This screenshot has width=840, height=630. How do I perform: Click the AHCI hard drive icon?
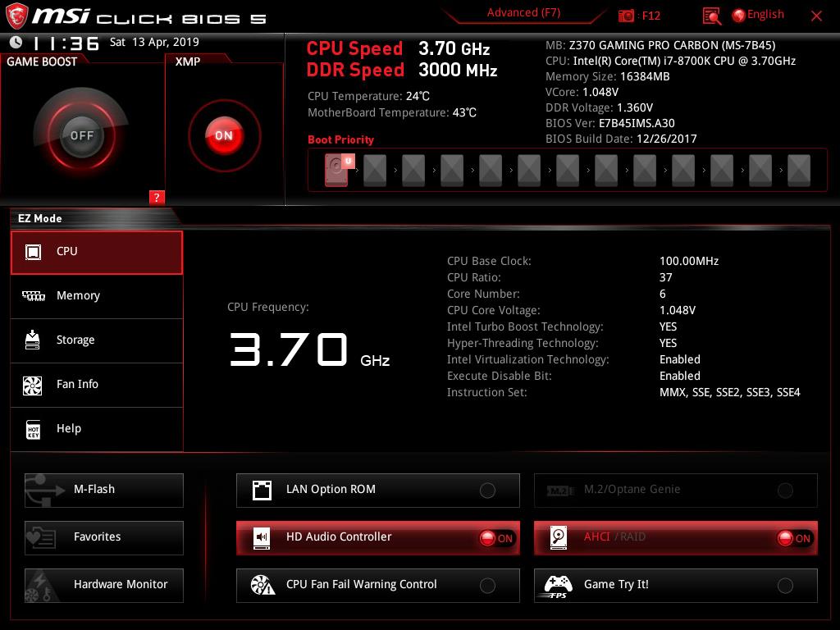[x=559, y=537]
